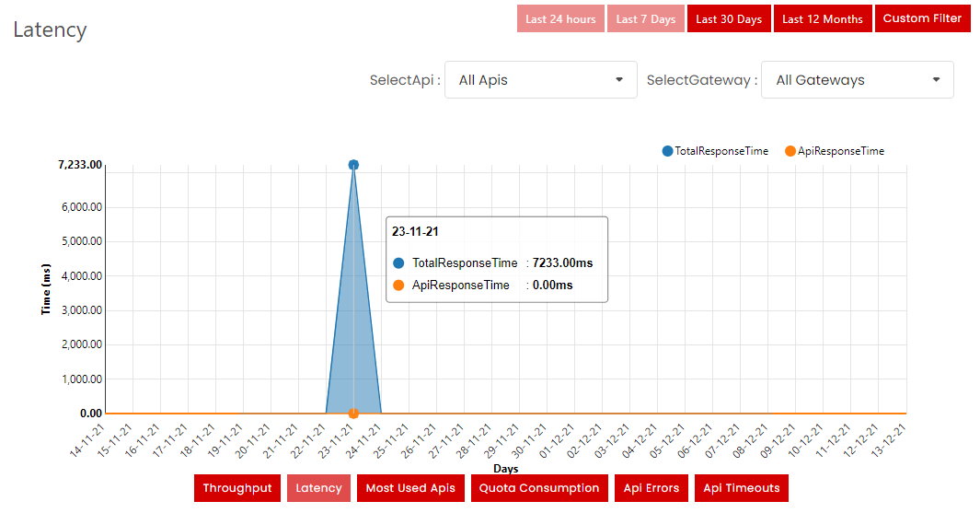Go to Quota Consumption tab
The height and width of the screenshot is (513, 980).
(x=539, y=488)
